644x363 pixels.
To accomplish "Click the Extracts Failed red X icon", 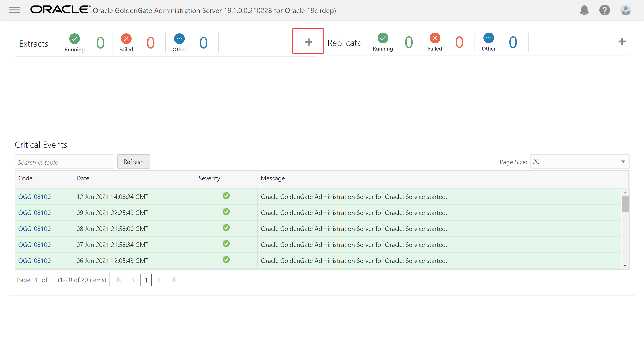I will point(126,39).
